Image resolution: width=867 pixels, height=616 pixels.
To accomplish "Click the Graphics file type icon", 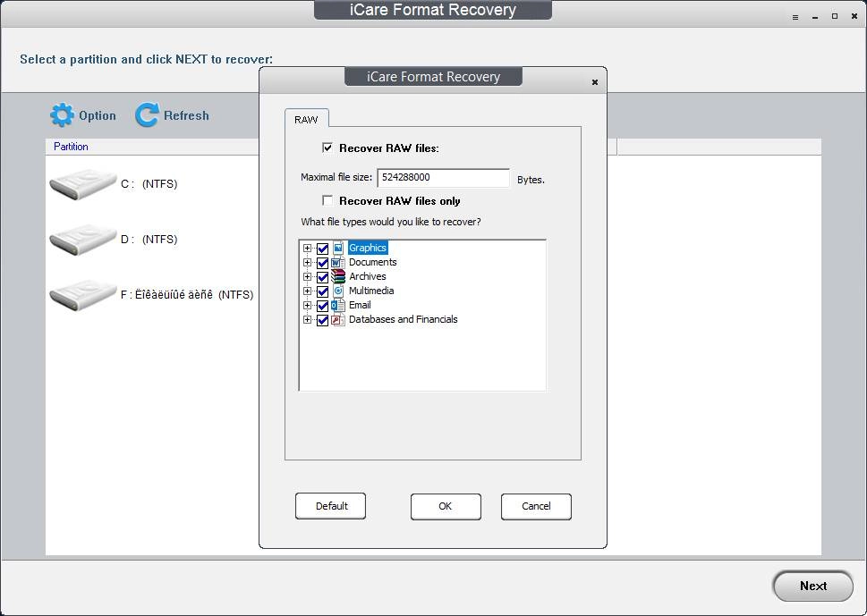I will point(338,248).
